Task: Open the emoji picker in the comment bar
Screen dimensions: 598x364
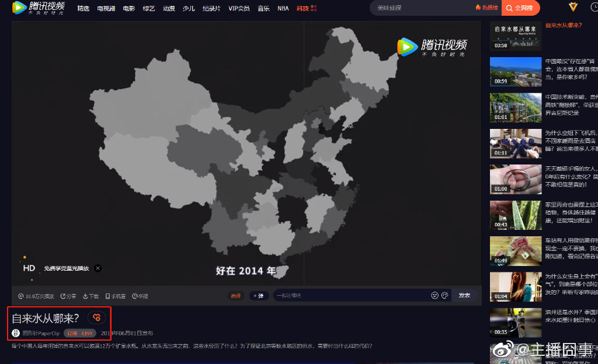Action: click(x=434, y=296)
